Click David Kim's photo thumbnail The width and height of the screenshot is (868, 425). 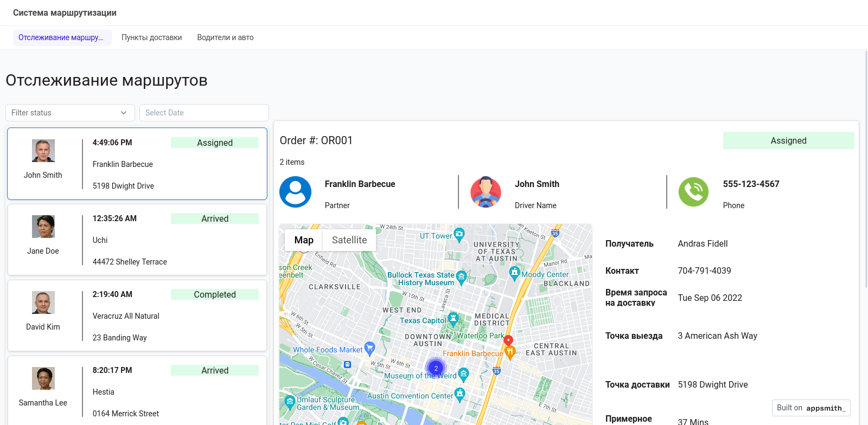(43, 302)
